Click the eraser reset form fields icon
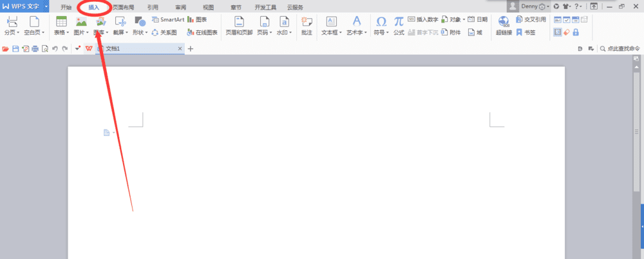This screenshot has width=644, height=259. tap(567, 32)
